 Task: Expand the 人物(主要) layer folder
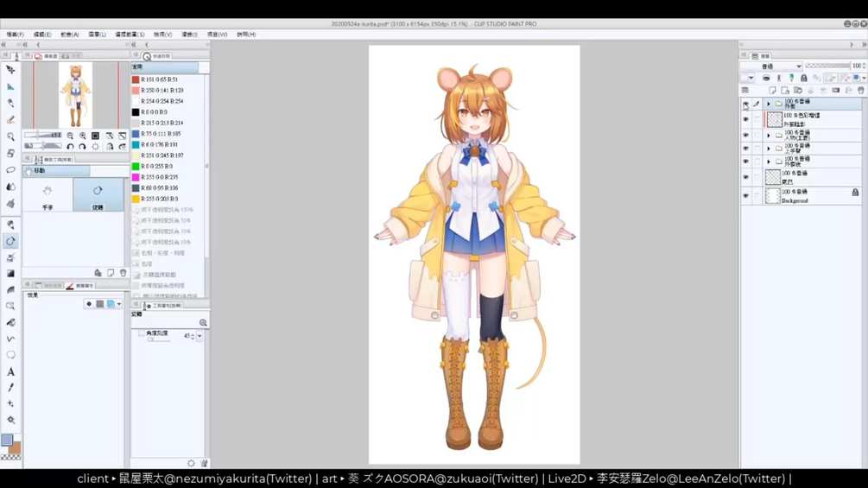pos(769,135)
